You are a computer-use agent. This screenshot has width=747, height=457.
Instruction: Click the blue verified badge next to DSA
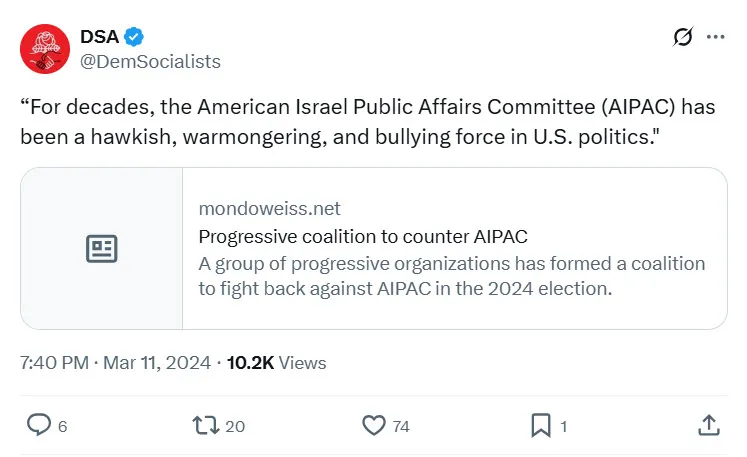tap(134, 37)
